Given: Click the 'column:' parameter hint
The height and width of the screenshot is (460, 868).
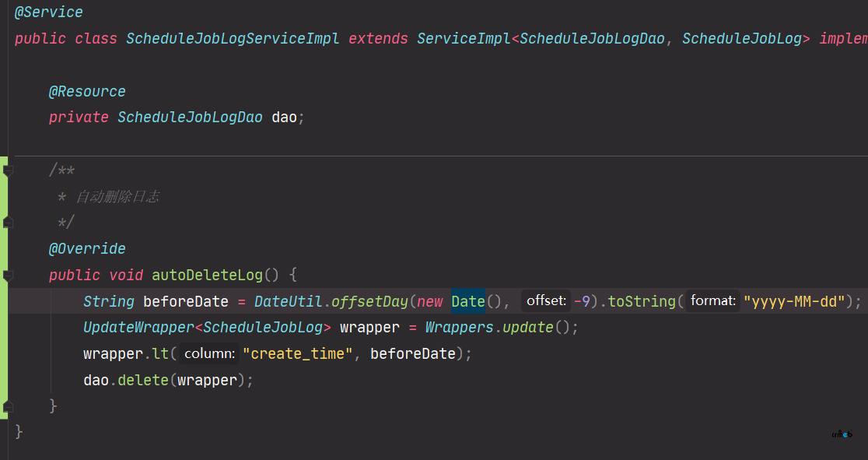Looking at the screenshot, I should click(x=209, y=353).
